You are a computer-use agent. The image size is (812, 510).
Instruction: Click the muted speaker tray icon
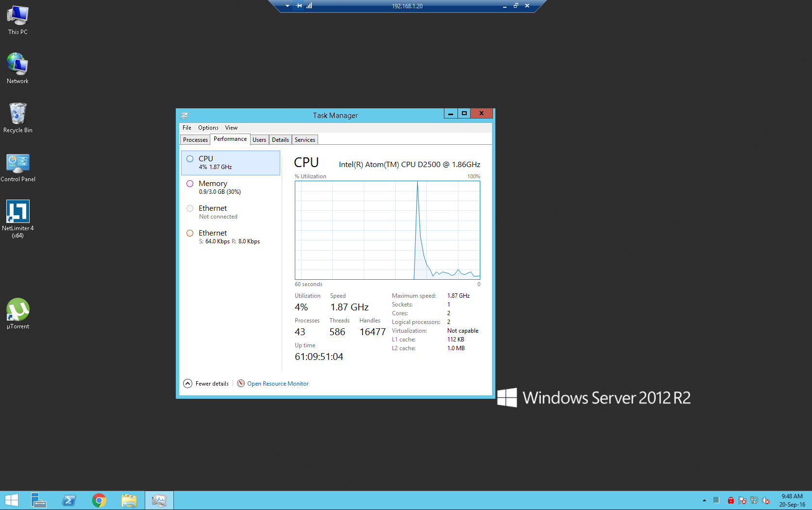[766, 500]
